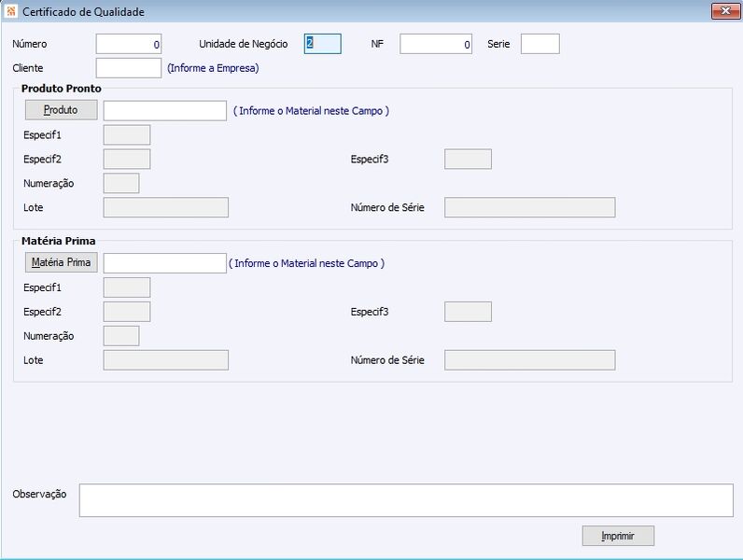Click the 'Observação' label
The height and width of the screenshot is (560, 743).
(39, 494)
